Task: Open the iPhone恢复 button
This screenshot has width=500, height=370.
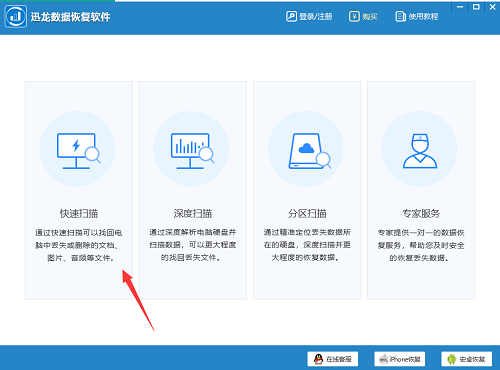Action: pos(400,359)
